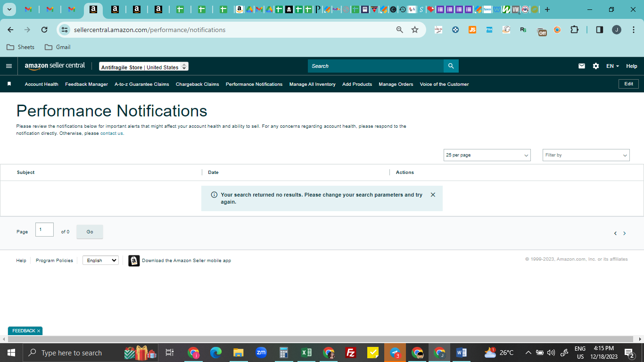
Task: Open the Antifragile Store marketplace switcher
Action: click(144, 67)
